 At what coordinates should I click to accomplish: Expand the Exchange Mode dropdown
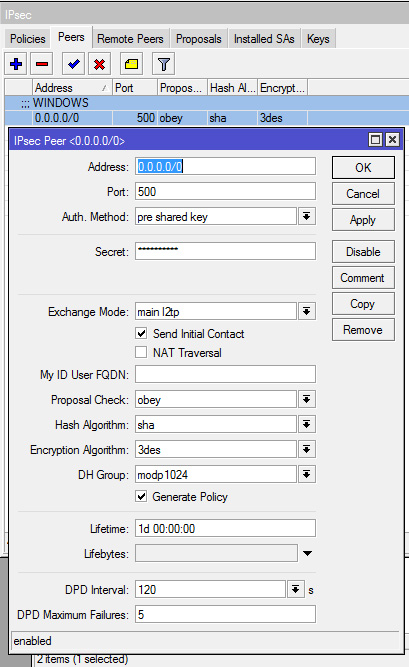pos(306,311)
